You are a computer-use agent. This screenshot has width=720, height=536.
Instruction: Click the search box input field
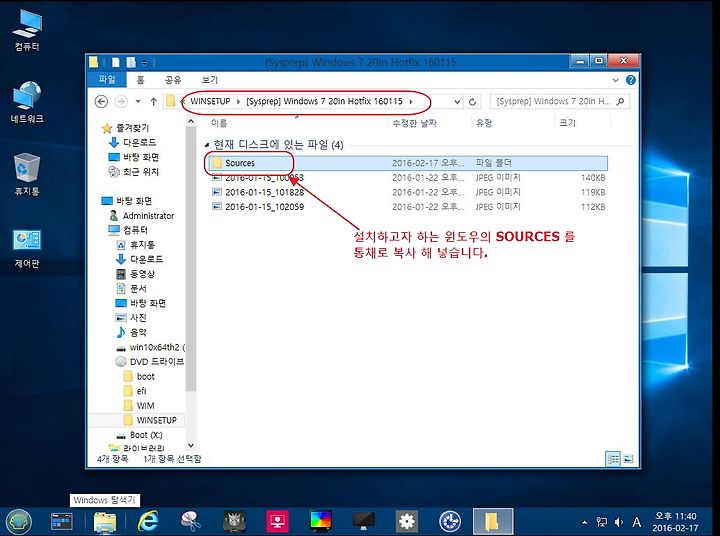[553, 102]
